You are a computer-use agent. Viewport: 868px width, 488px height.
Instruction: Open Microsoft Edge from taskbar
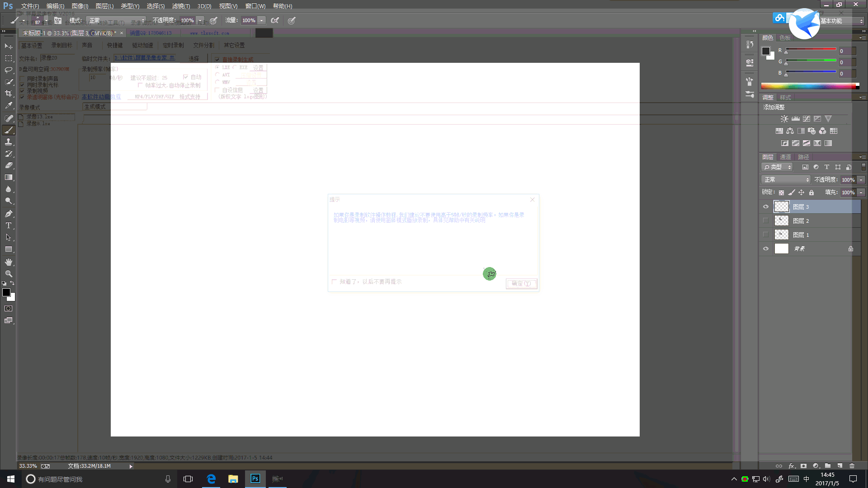point(211,479)
